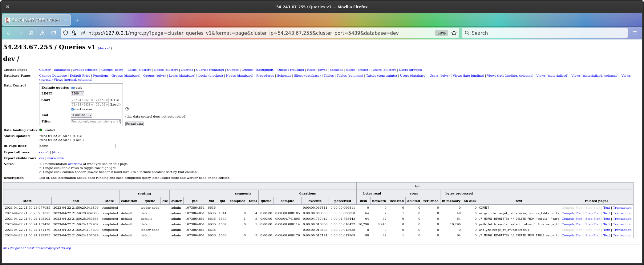Sort by the qid column header
The height and width of the screenshot is (265, 644).
click(x=222, y=201)
